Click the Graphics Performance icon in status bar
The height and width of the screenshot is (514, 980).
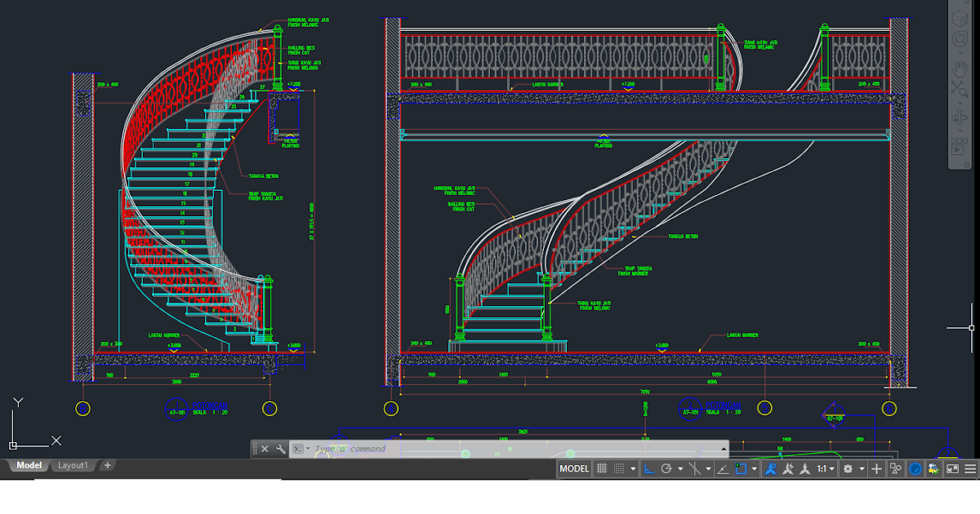click(x=915, y=468)
